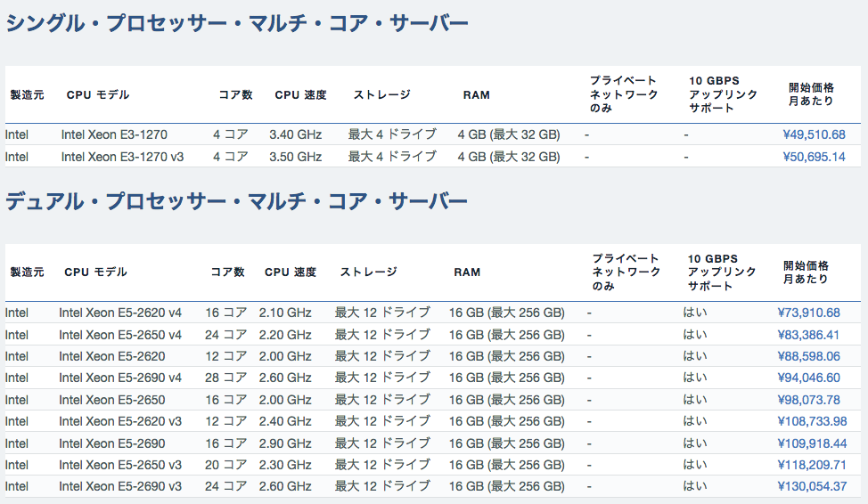
Task: Select the コア数 header in single-processor table
Action: [236, 94]
